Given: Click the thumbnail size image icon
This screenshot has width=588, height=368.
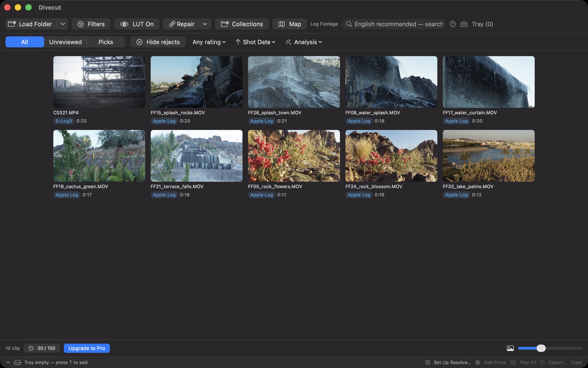Looking at the screenshot, I should (510, 348).
